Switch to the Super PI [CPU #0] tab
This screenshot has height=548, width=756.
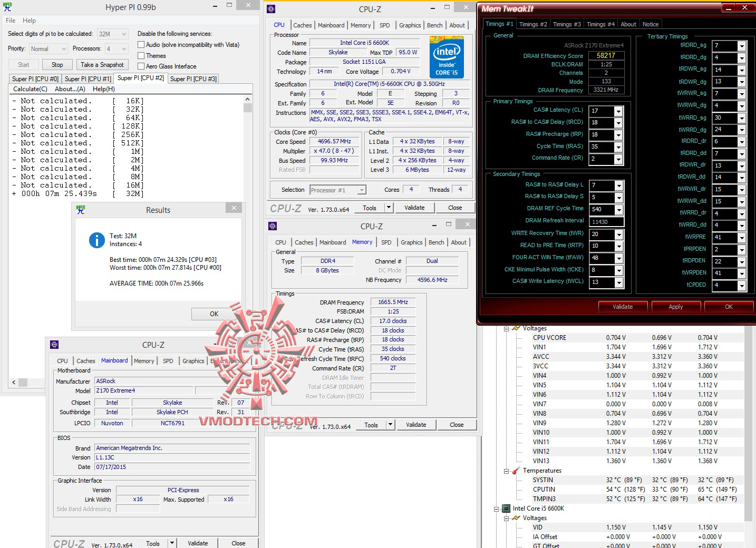[35, 79]
